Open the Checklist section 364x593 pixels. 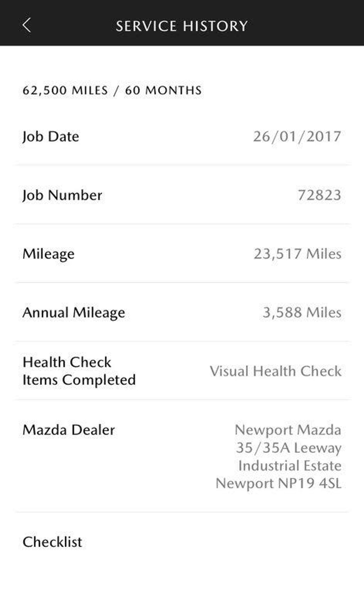52,542
